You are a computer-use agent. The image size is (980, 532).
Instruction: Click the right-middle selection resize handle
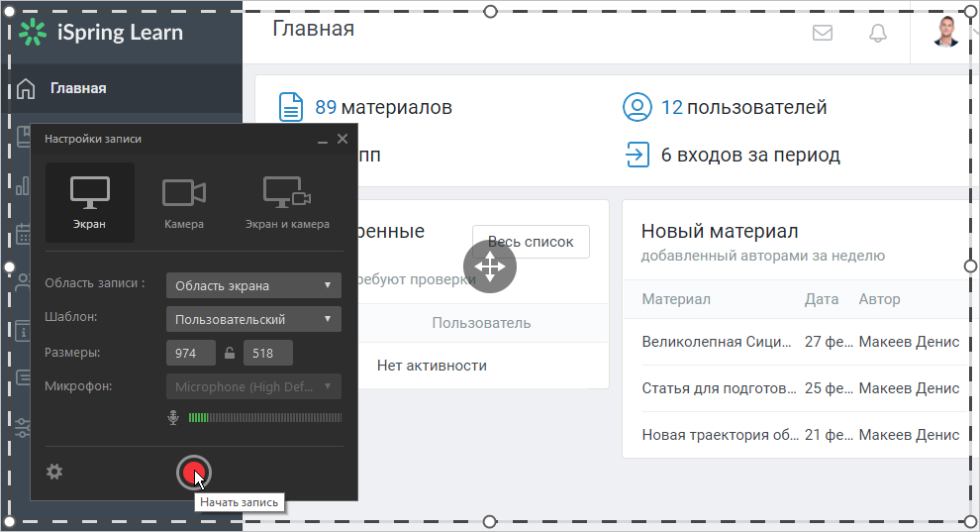(970, 266)
